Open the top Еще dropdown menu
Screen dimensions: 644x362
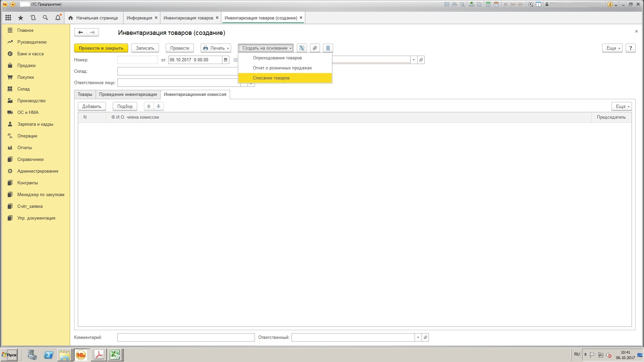click(612, 48)
